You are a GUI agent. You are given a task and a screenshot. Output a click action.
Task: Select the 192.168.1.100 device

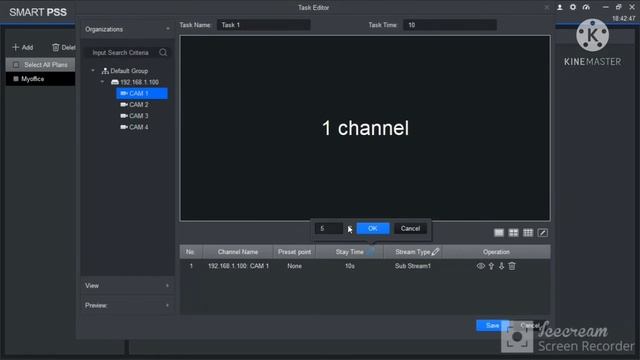(135, 82)
